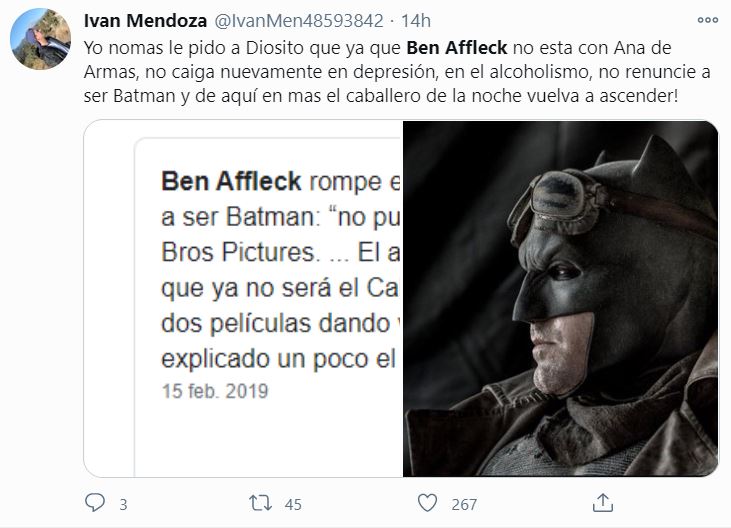Click the retweet count 45
This screenshot has width=731, height=528.
coord(293,505)
